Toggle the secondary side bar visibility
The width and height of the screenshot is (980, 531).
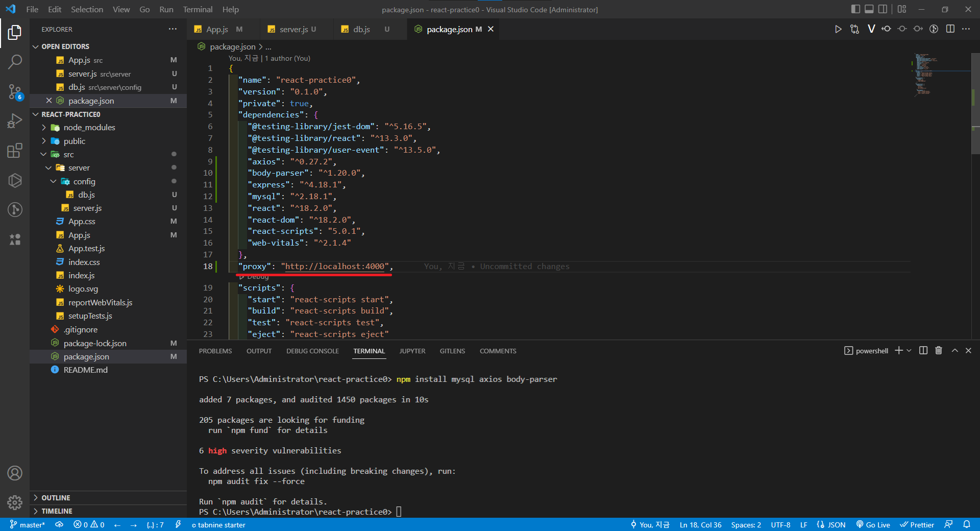883,9
